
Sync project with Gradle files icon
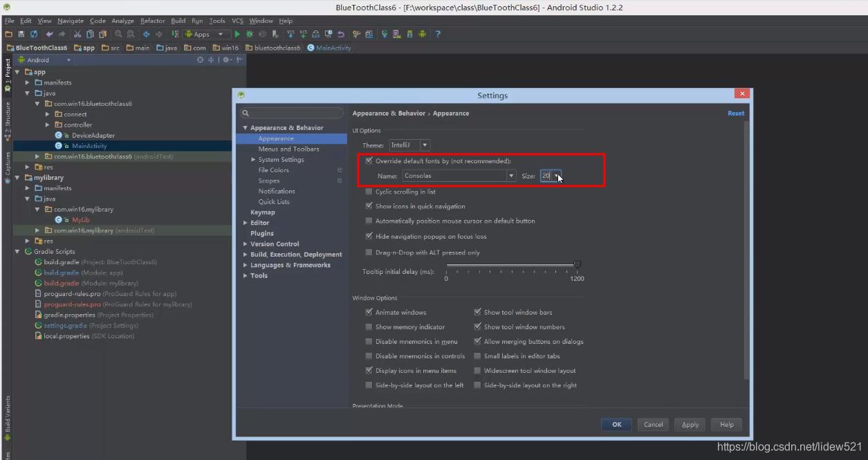[384, 33]
